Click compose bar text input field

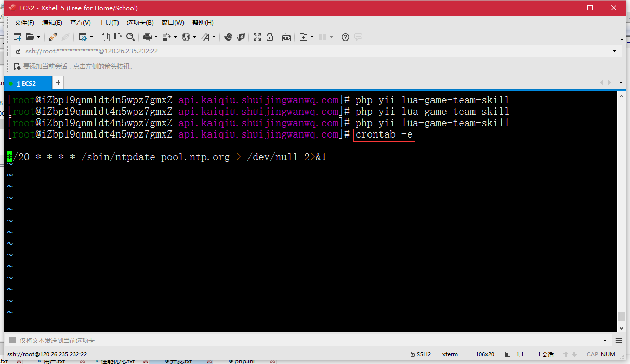coord(309,340)
